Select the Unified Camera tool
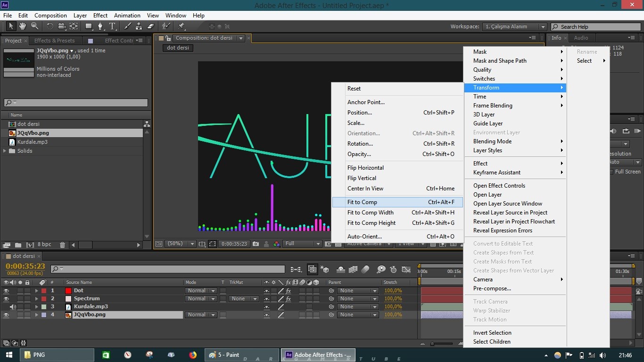This screenshot has width=644, height=362. pyautogui.click(x=62, y=26)
